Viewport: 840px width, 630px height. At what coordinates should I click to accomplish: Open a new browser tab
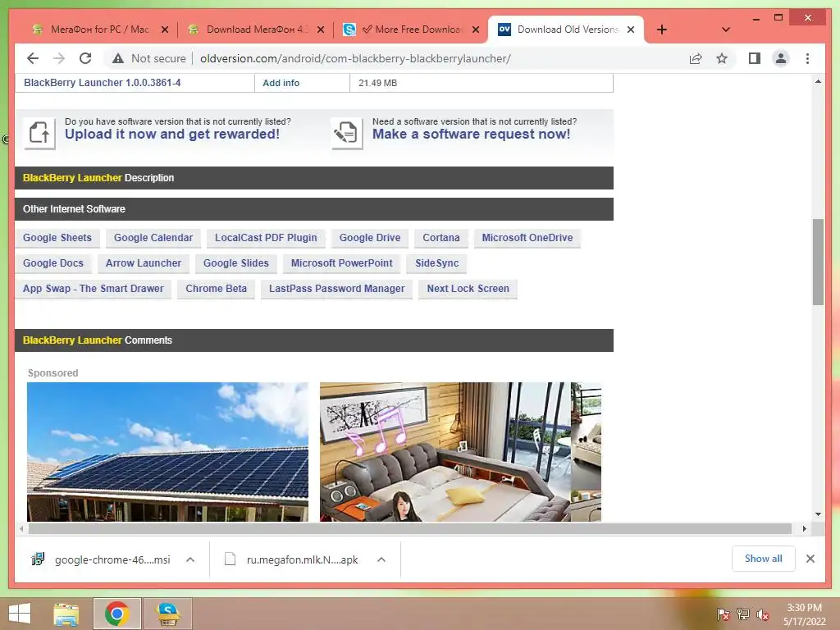(x=662, y=30)
